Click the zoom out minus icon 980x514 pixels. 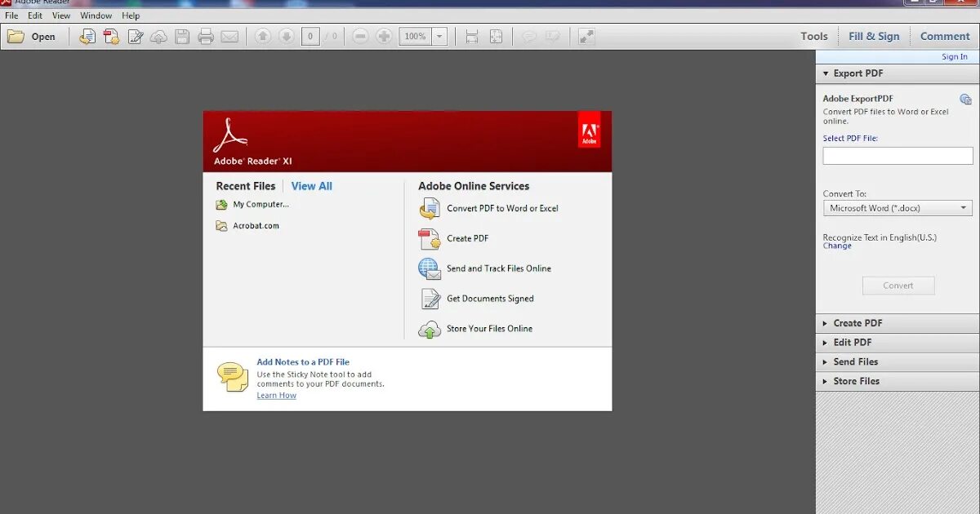(360, 37)
